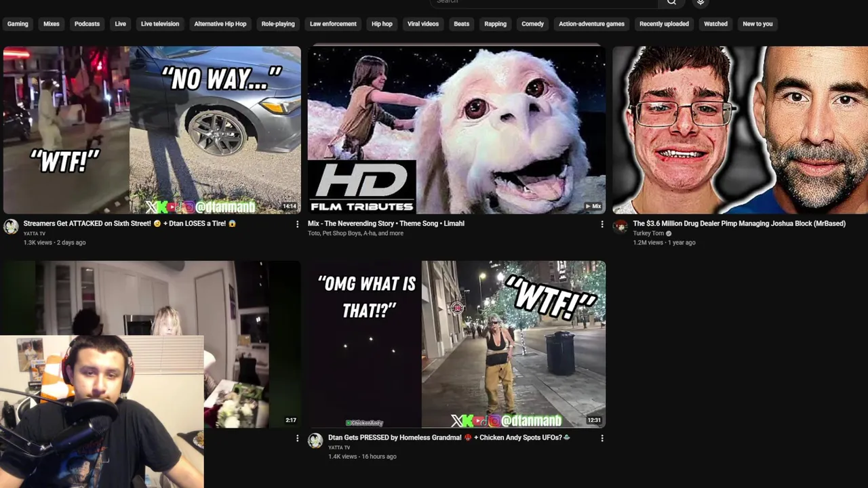The width and height of the screenshot is (868, 488).
Task: Open options menu for Dtan Gets PRESSED video
Action: tap(601, 439)
